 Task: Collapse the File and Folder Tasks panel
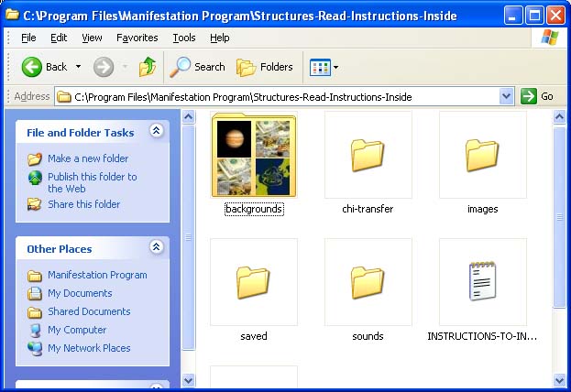coord(156,132)
